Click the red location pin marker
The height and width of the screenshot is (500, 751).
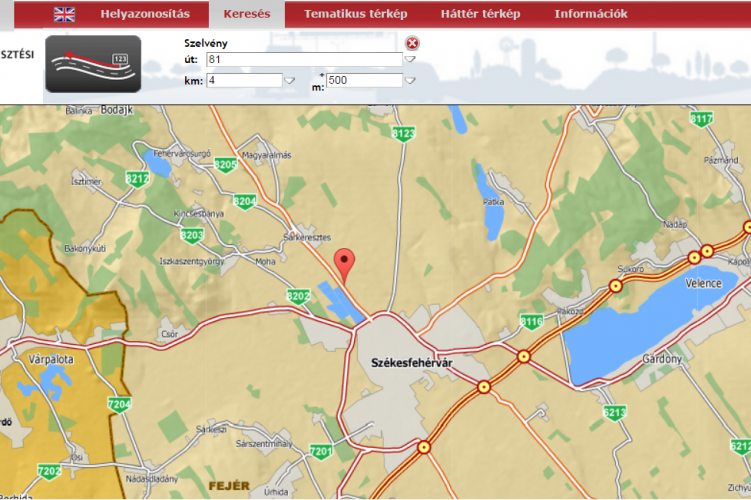(x=345, y=264)
